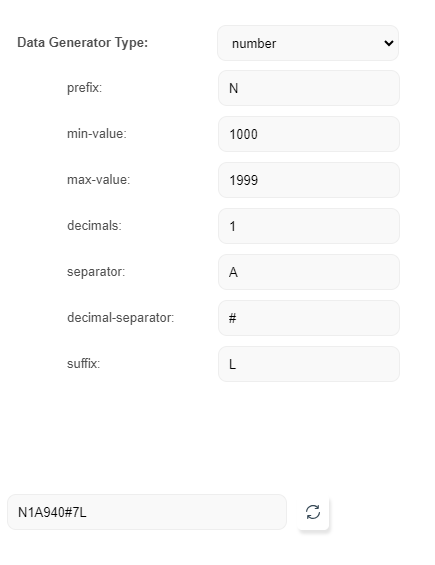435x565 pixels.
Task: Click the 'prefix:' label
Action: coord(85,88)
